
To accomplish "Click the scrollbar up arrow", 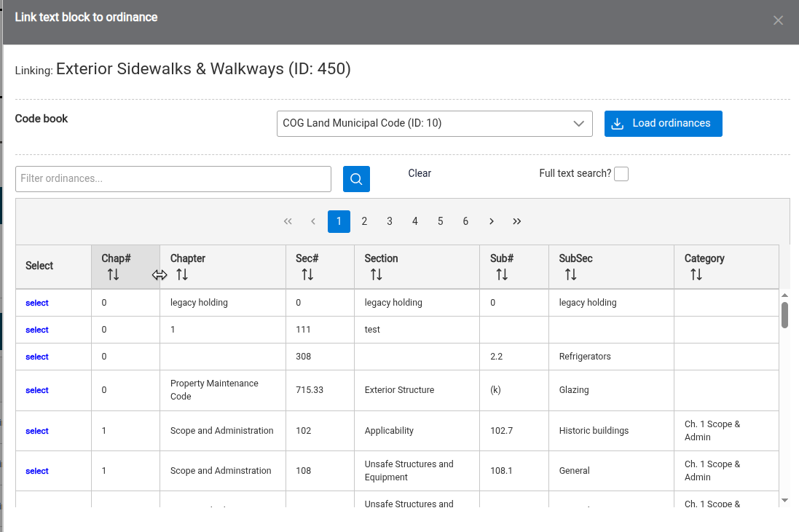I will tap(784, 295).
